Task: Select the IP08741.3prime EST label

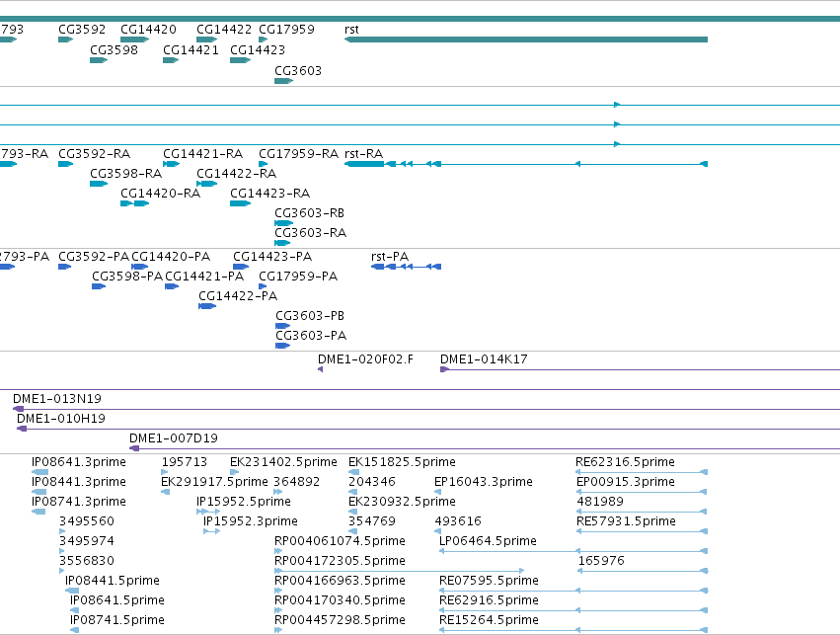Action: (x=79, y=502)
